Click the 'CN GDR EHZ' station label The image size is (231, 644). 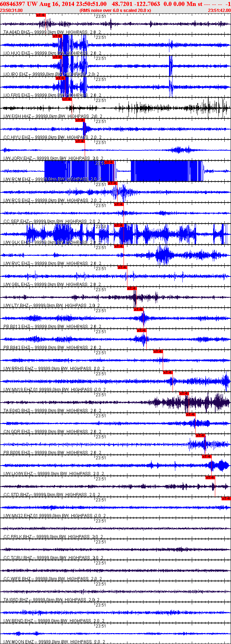click(17, 432)
